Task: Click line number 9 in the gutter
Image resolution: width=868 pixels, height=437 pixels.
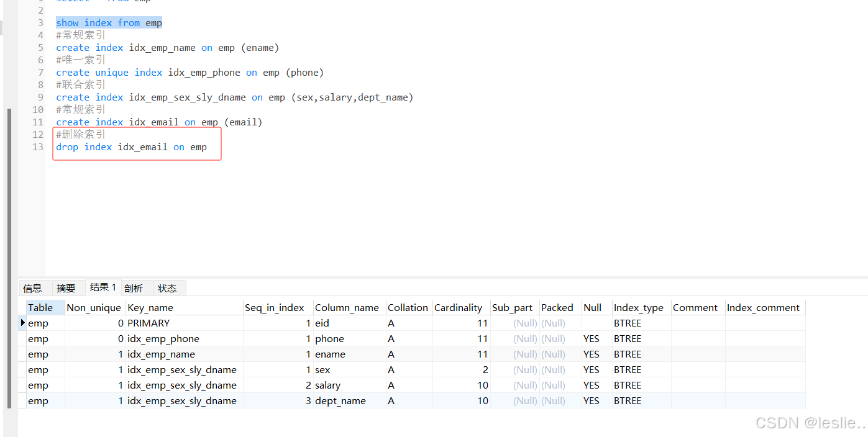Action: 40,97
